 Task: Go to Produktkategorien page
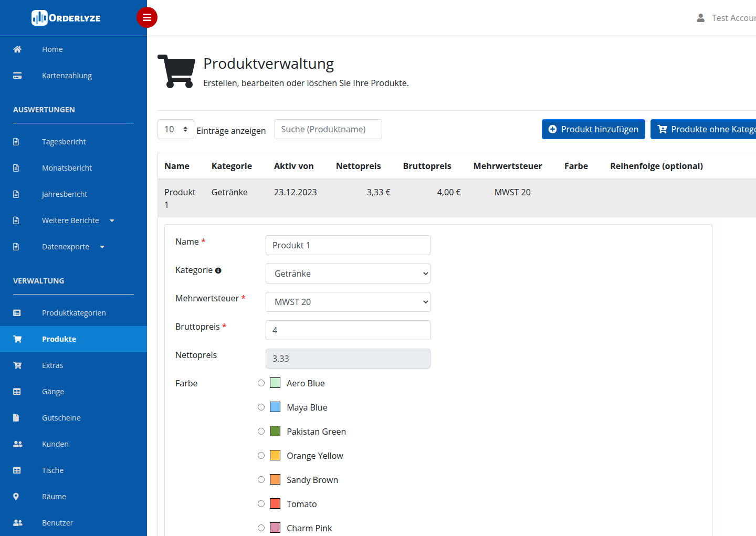(x=74, y=313)
